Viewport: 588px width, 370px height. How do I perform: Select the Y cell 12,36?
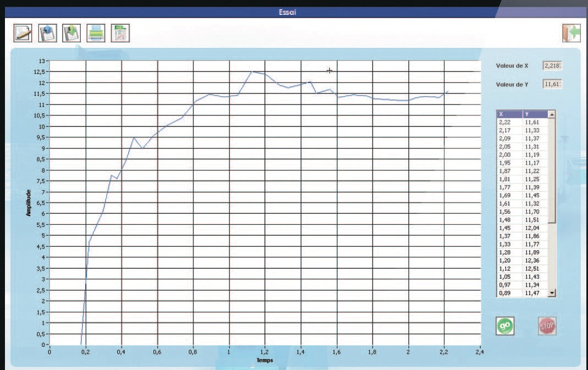(535, 261)
